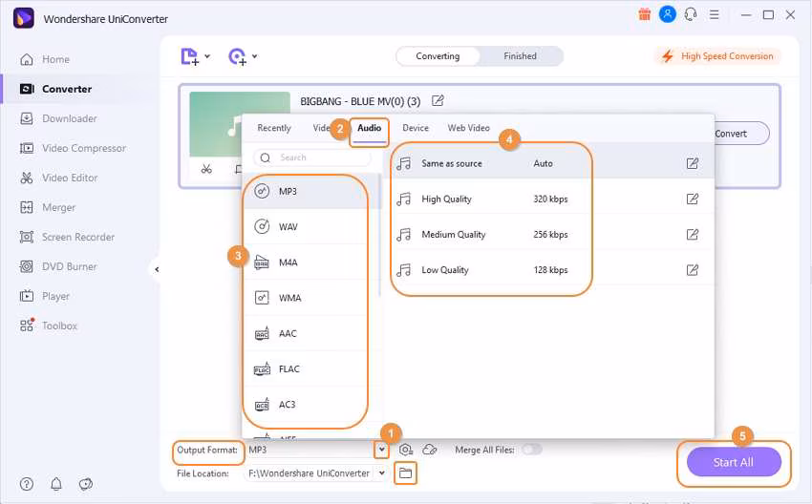Open the Player section
The image size is (812, 504).
tap(44, 296)
